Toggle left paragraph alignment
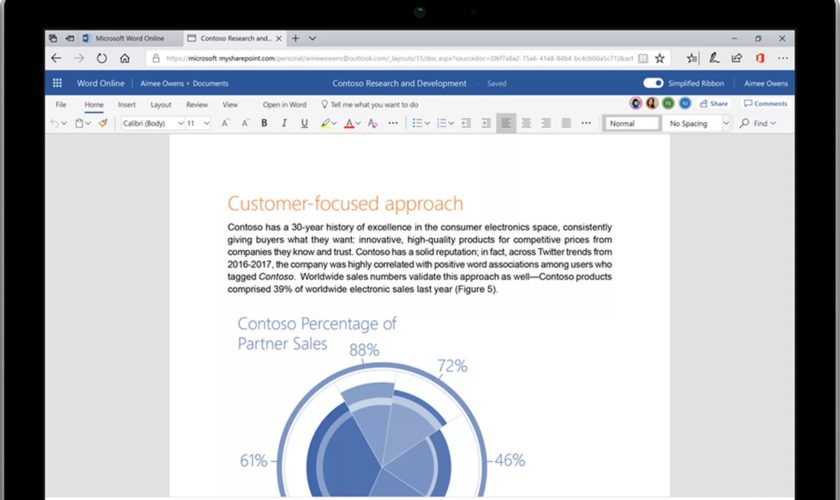The width and height of the screenshot is (840, 500). (506, 123)
